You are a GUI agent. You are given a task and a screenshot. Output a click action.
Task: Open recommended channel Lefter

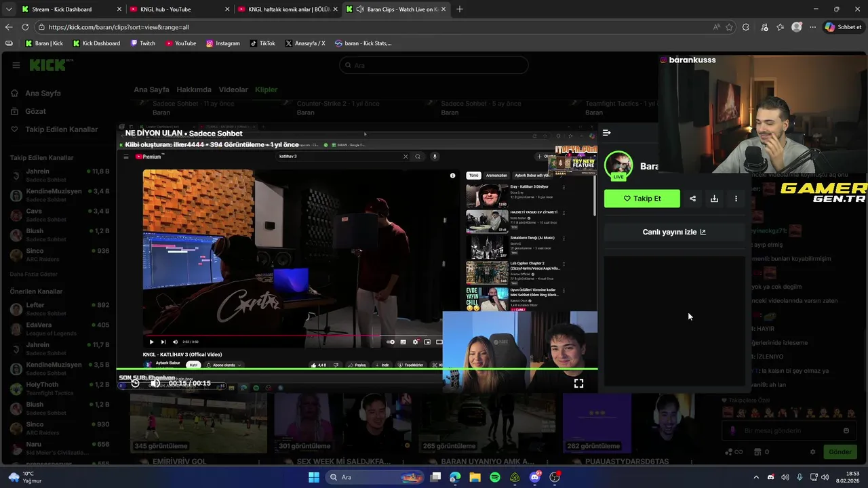tap(60, 308)
